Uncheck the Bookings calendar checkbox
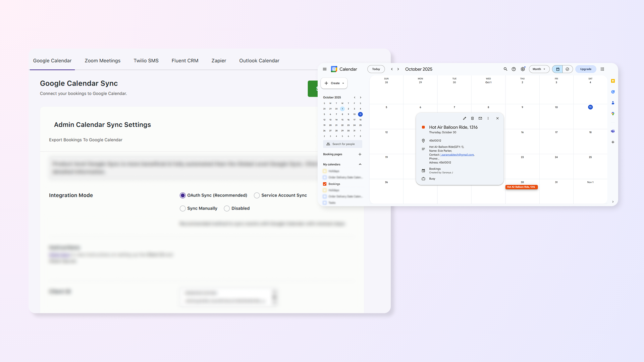Viewport: 644px width, 362px height. [325, 184]
